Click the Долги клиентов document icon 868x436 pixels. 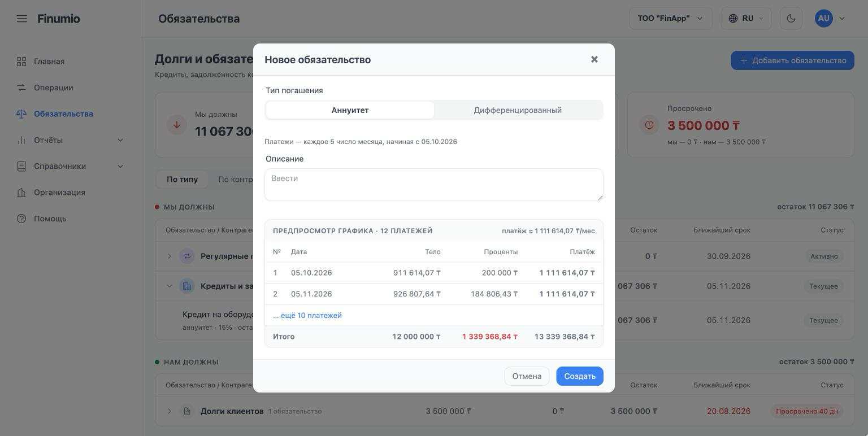(x=186, y=411)
